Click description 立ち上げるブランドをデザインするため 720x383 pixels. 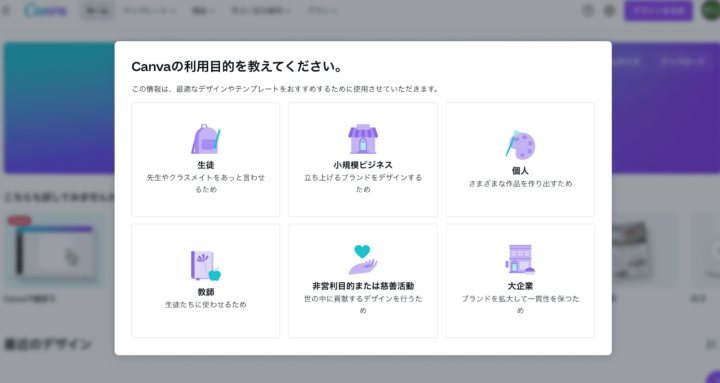coord(363,183)
